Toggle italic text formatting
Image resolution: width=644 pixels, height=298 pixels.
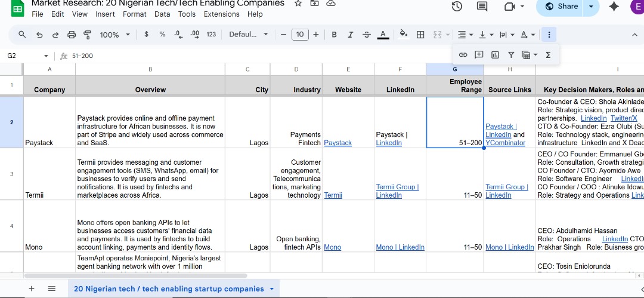(351, 35)
